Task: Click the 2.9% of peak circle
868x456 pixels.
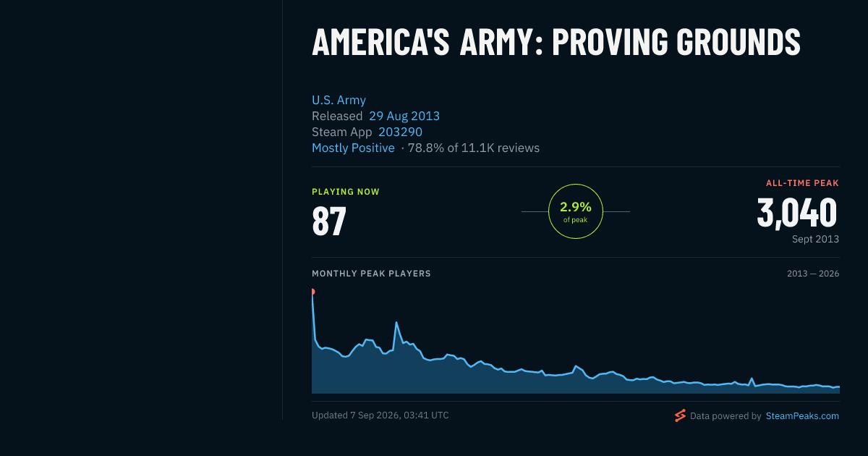Action: coord(576,211)
